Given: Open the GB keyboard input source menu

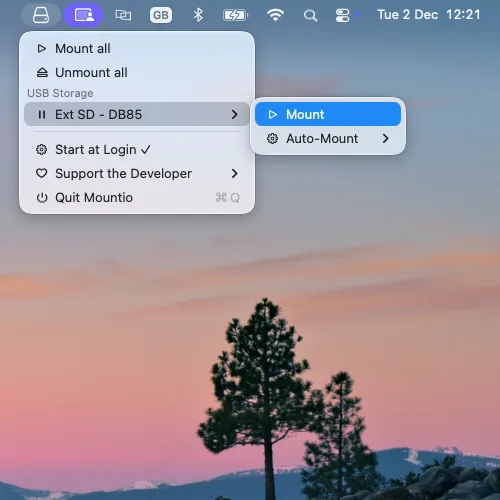Looking at the screenshot, I should pos(161,15).
